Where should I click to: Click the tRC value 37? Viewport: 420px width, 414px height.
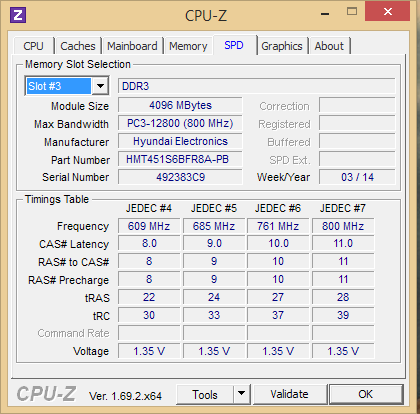(x=278, y=315)
